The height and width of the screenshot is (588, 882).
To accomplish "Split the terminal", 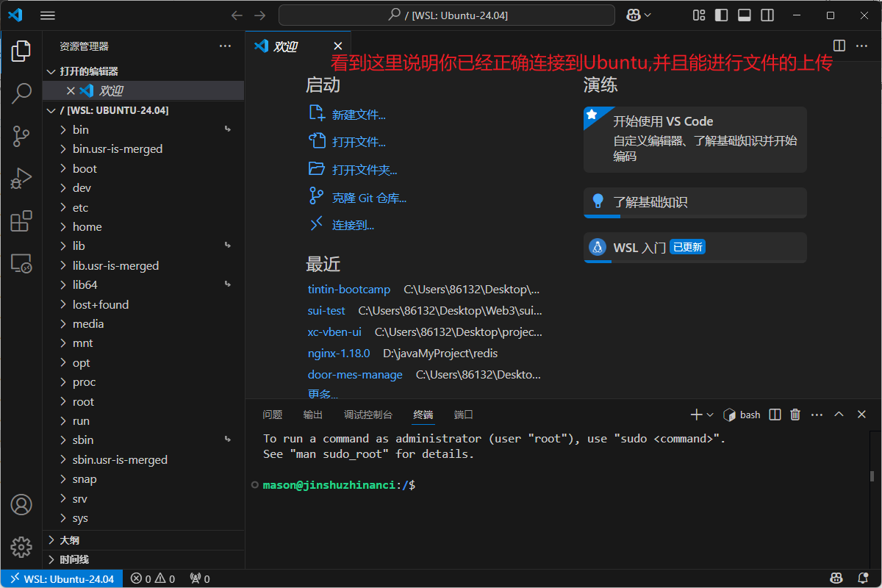I will [775, 415].
